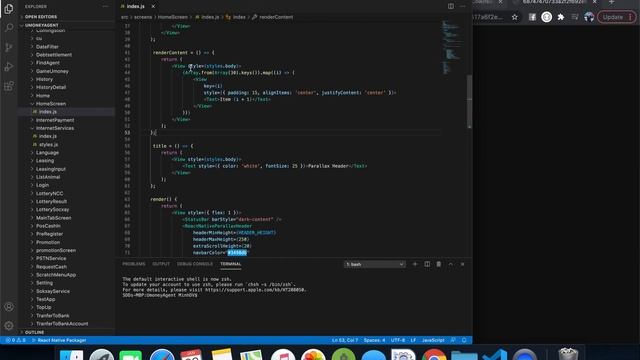640x360 pixels.
Task: Open Chrome extensions puzzle icon
Action: pyautogui.click(x=561, y=17)
